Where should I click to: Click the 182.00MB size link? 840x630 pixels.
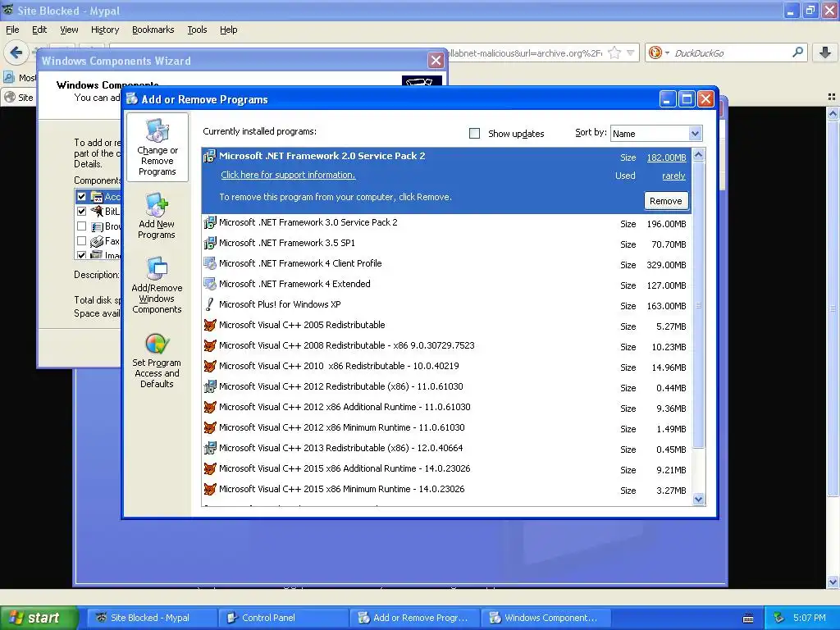pyautogui.click(x=666, y=157)
